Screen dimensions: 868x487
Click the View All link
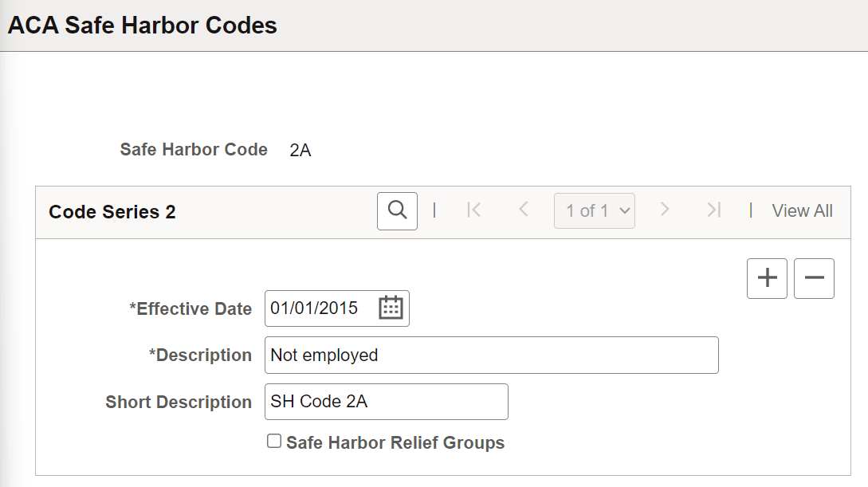802,211
